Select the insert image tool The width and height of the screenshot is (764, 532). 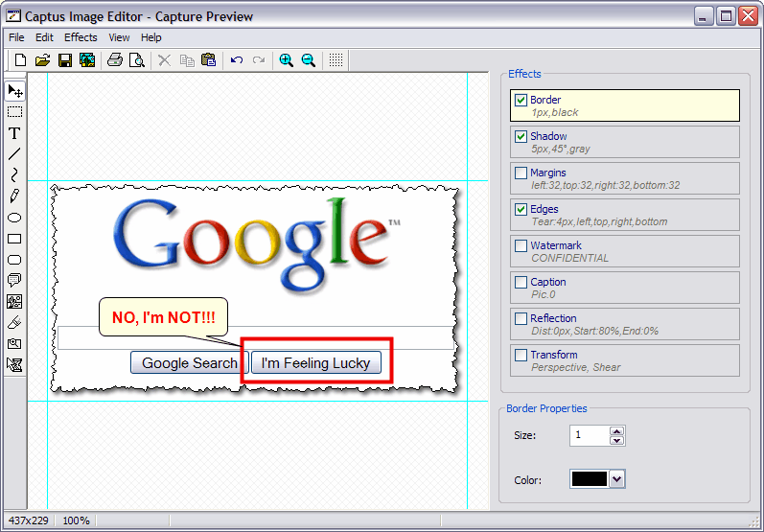click(14, 302)
